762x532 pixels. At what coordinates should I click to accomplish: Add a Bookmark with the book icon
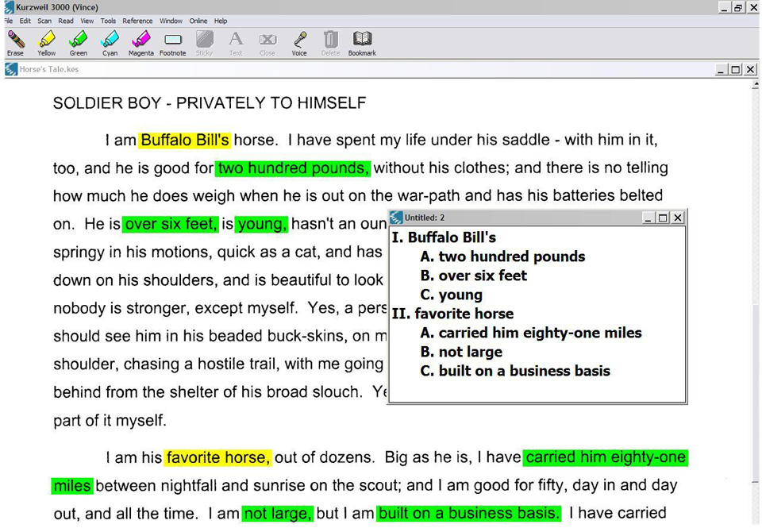click(362, 43)
